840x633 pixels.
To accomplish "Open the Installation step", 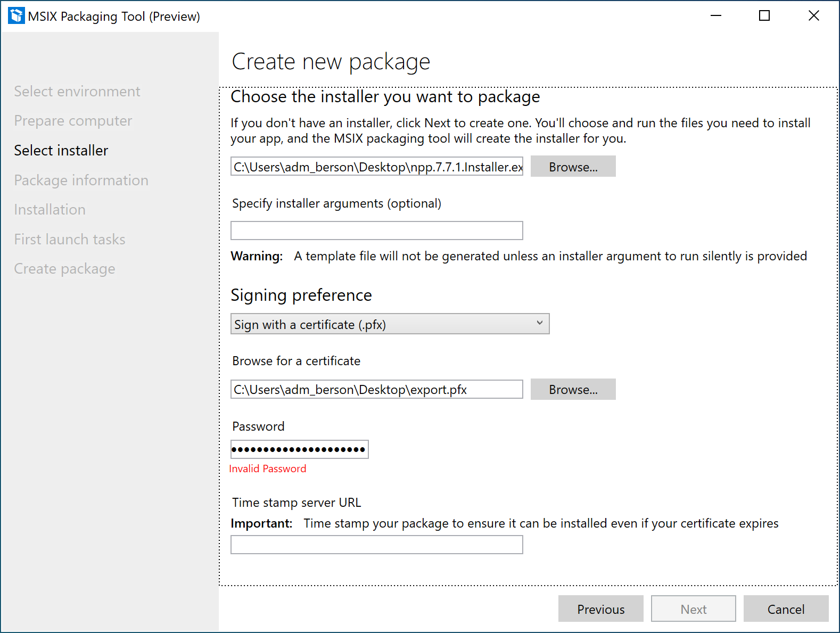I will coord(50,209).
